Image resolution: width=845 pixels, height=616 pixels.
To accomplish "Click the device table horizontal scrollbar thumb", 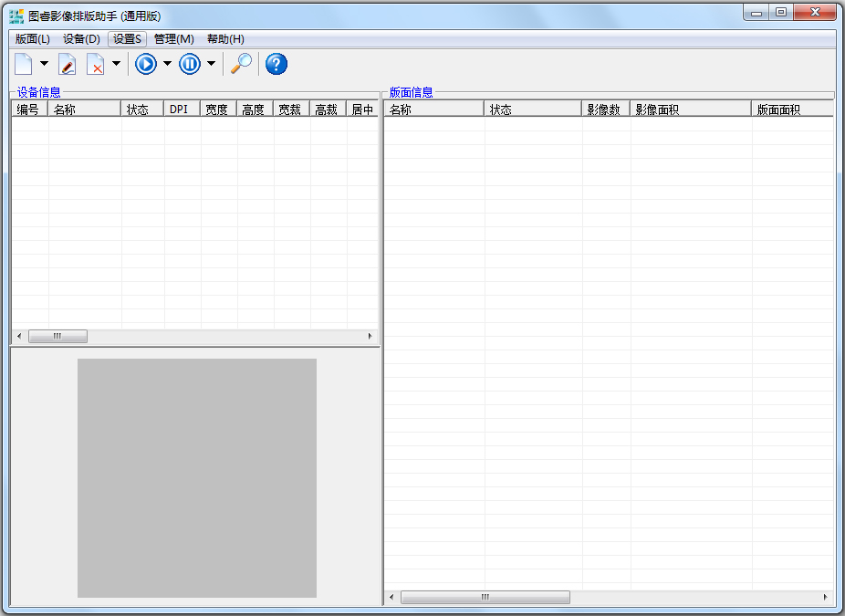I will [x=57, y=337].
